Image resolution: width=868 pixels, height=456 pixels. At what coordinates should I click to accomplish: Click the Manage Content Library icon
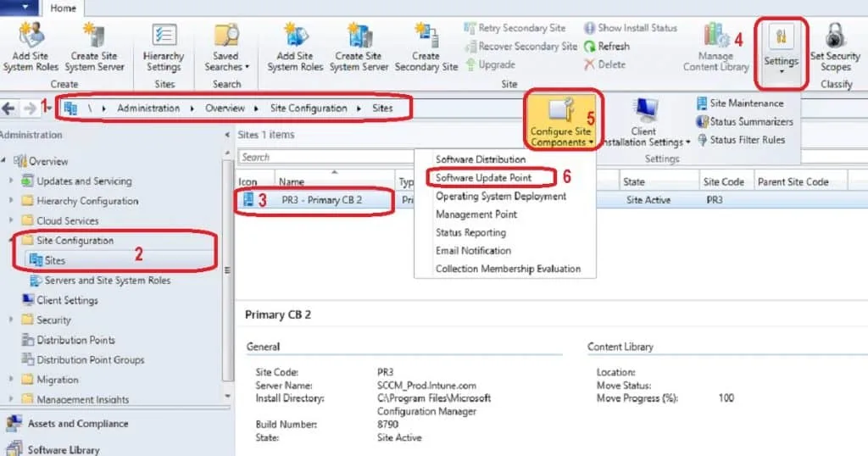(716, 36)
